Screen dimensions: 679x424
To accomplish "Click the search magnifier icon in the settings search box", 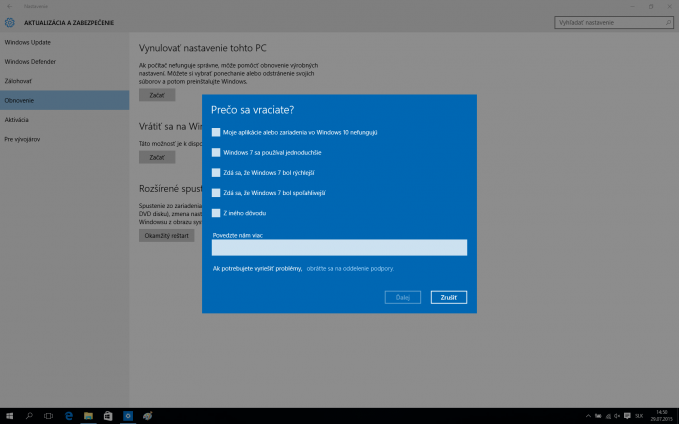I will click(668, 23).
